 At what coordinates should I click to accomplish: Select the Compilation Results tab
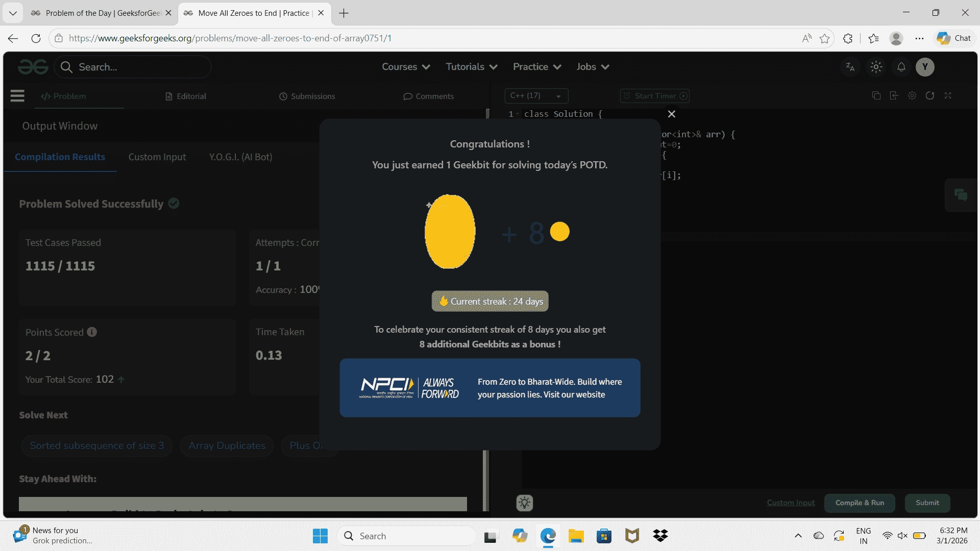click(60, 157)
